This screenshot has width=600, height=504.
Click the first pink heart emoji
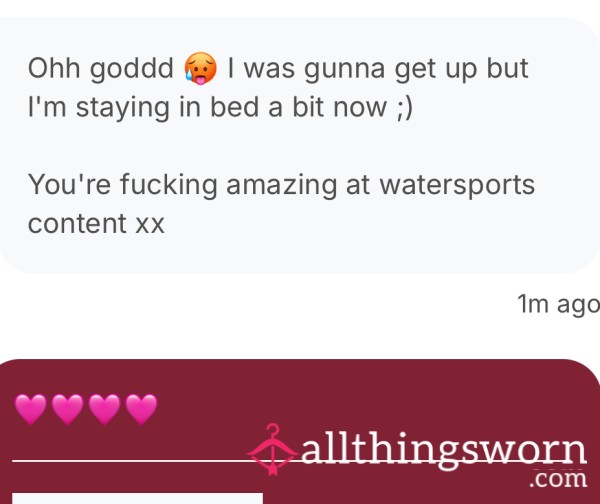tap(31, 409)
